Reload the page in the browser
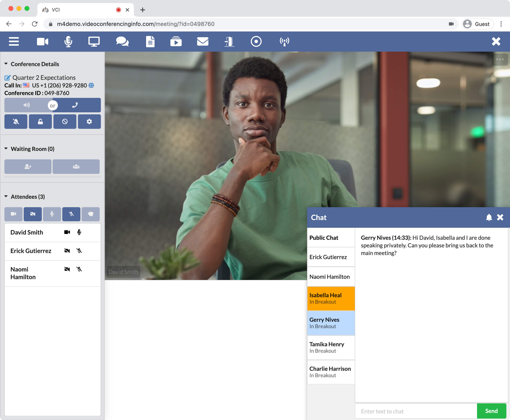This screenshot has height=420, width=510. click(x=35, y=24)
